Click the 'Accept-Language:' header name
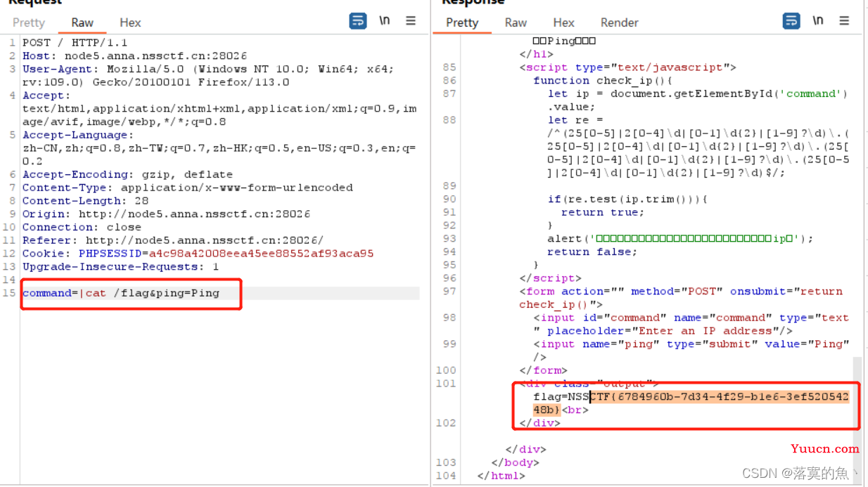 point(77,135)
